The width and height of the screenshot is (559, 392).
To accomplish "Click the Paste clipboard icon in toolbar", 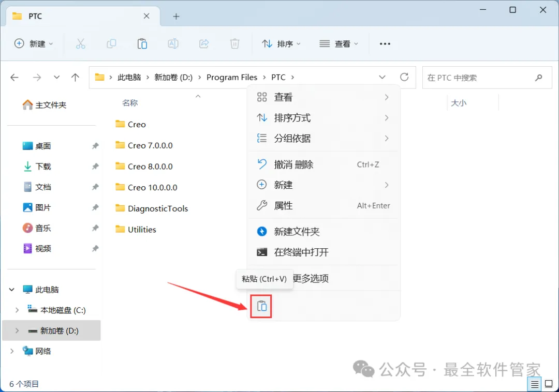I will (x=142, y=44).
